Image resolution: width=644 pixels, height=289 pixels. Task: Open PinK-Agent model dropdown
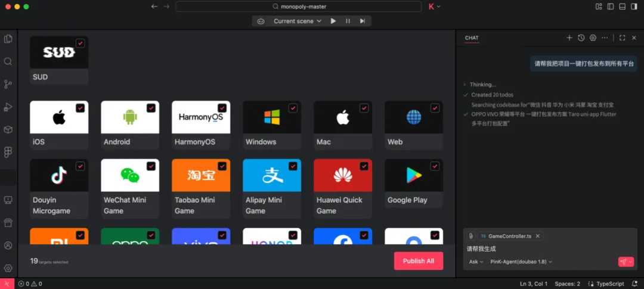pyautogui.click(x=521, y=262)
